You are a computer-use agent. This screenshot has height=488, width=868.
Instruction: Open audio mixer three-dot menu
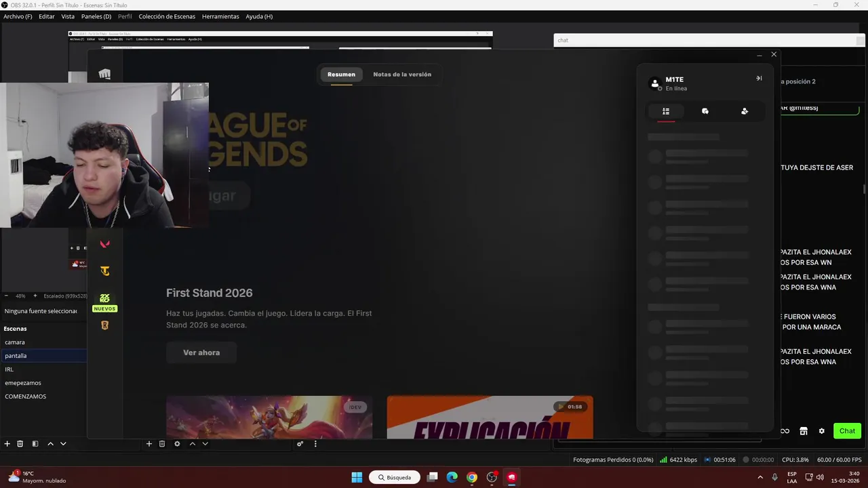315,444
